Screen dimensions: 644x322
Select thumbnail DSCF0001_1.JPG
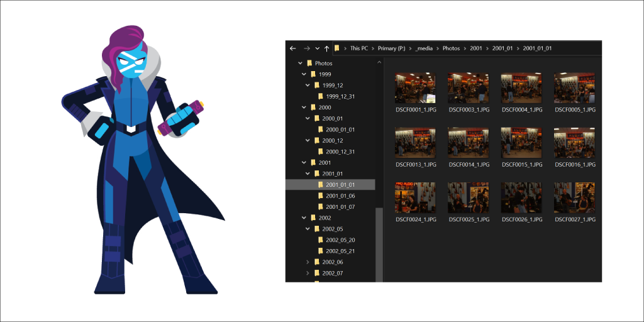pyautogui.click(x=415, y=88)
